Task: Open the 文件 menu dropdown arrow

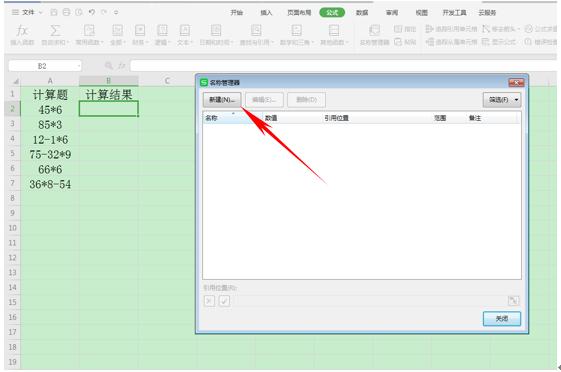Action: coord(40,13)
